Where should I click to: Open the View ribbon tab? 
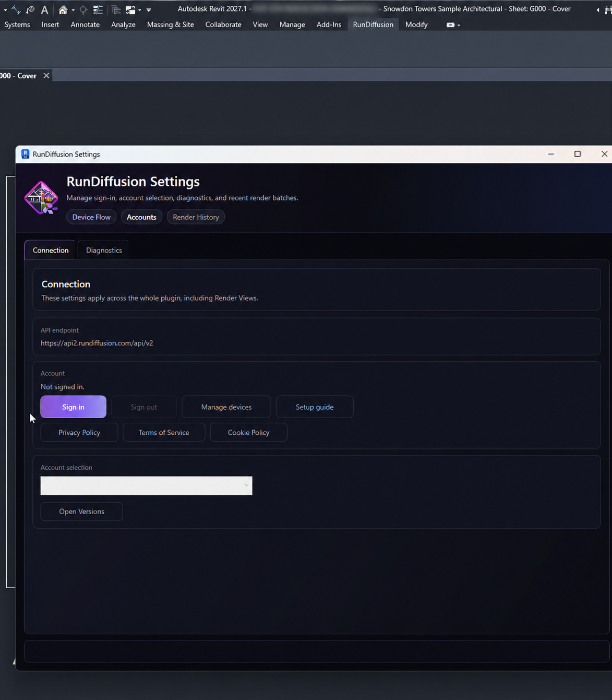point(260,25)
